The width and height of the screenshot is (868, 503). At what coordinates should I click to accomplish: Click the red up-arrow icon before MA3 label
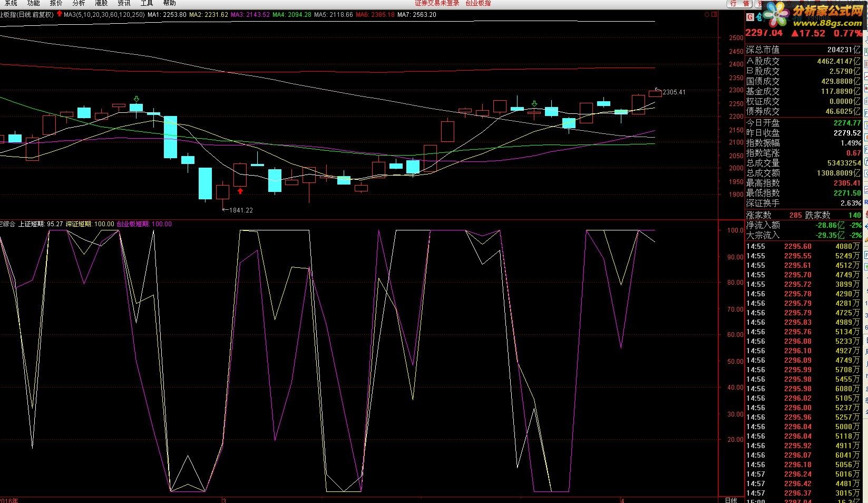tap(59, 15)
